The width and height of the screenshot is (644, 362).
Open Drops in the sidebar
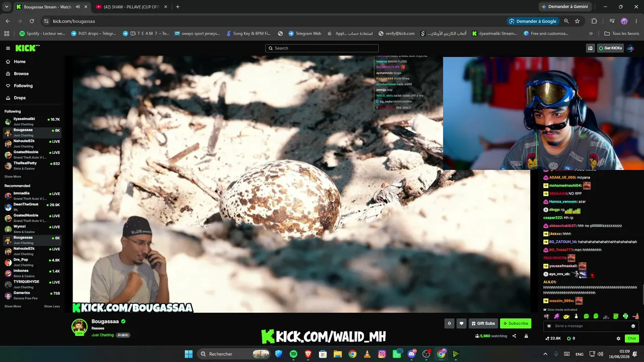click(20, 98)
